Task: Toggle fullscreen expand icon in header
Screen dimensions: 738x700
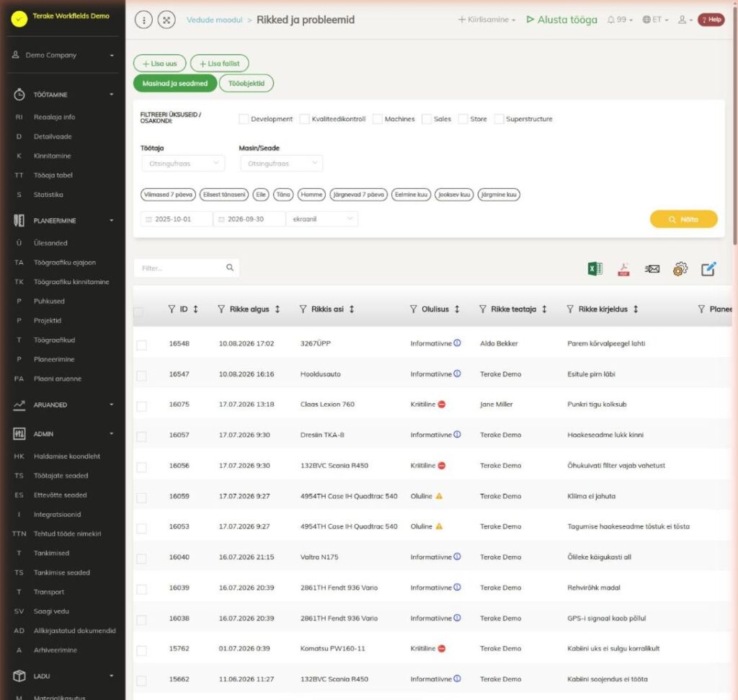Action: (166, 19)
